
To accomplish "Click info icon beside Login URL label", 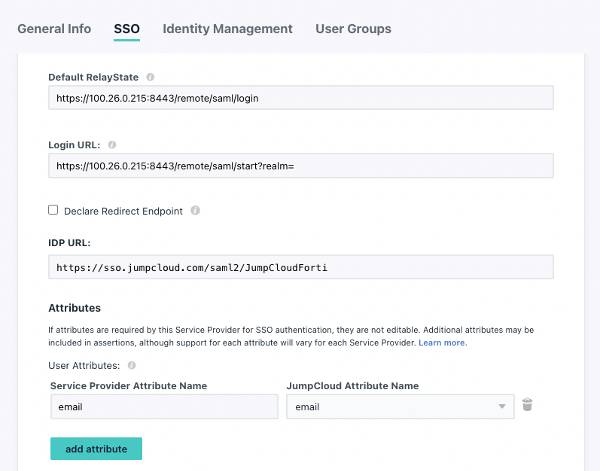I will click(x=113, y=145).
